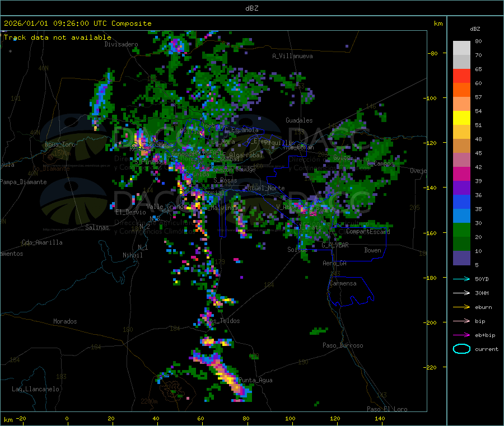This screenshot has width=504, height=426.
Task: Click the 'Pampa_Diamante' map label
Action: click(x=24, y=182)
